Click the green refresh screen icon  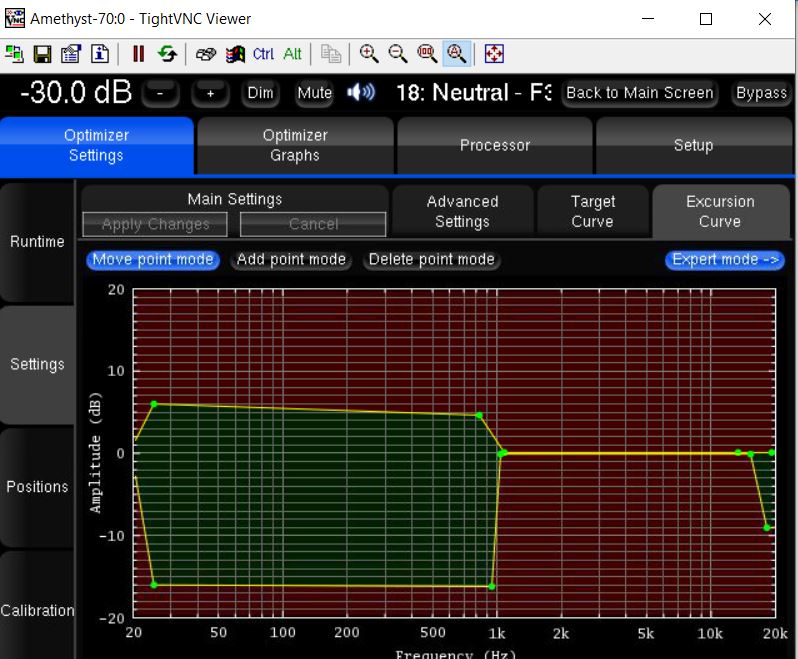pos(166,54)
